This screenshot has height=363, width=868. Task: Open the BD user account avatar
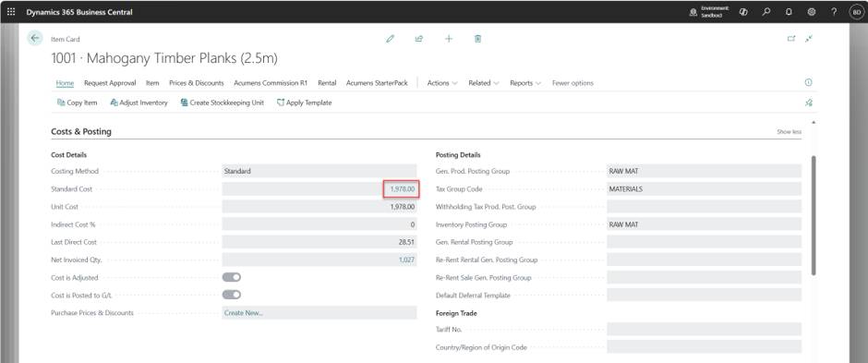coord(856,12)
